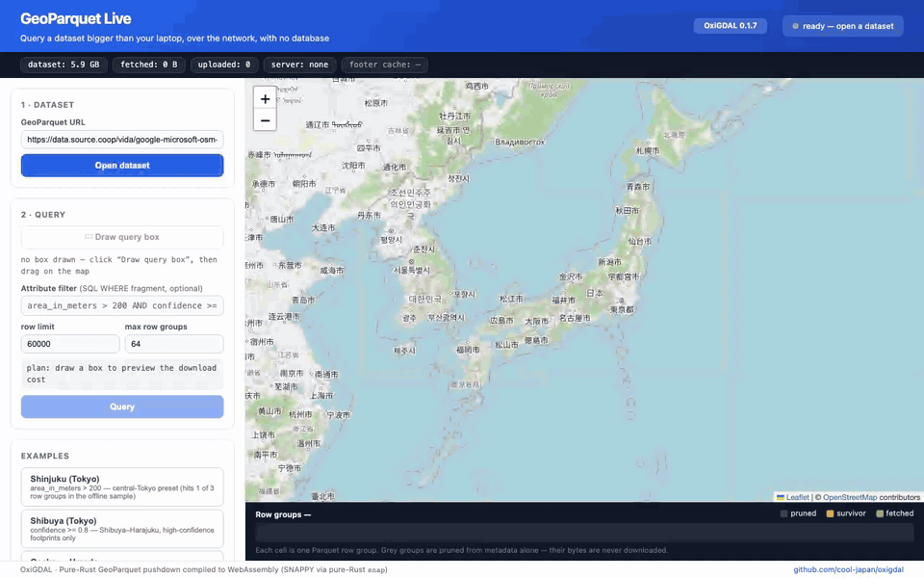924x578 pixels.
Task: Click the OxiGDAL 0.1.7 version badge
Action: point(731,26)
